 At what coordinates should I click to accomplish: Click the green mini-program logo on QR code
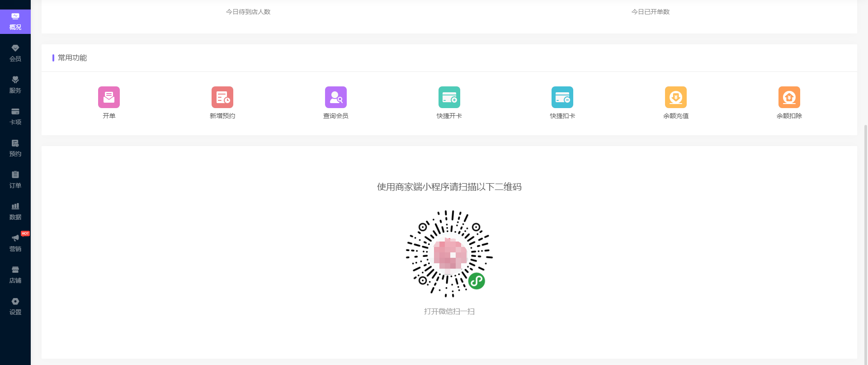tap(476, 281)
